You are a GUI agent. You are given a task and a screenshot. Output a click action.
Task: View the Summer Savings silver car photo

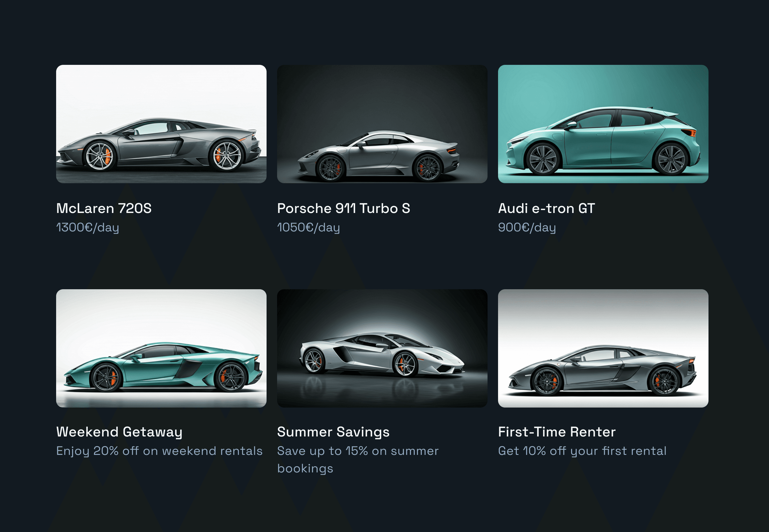click(382, 348)
